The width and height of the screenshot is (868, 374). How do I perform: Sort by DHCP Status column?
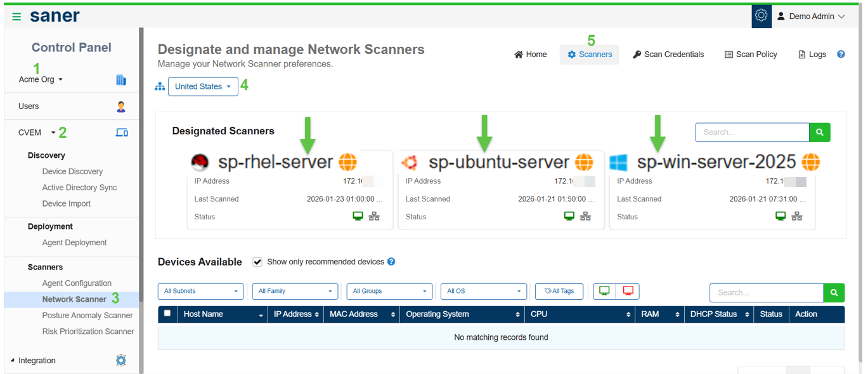(718, 314)
